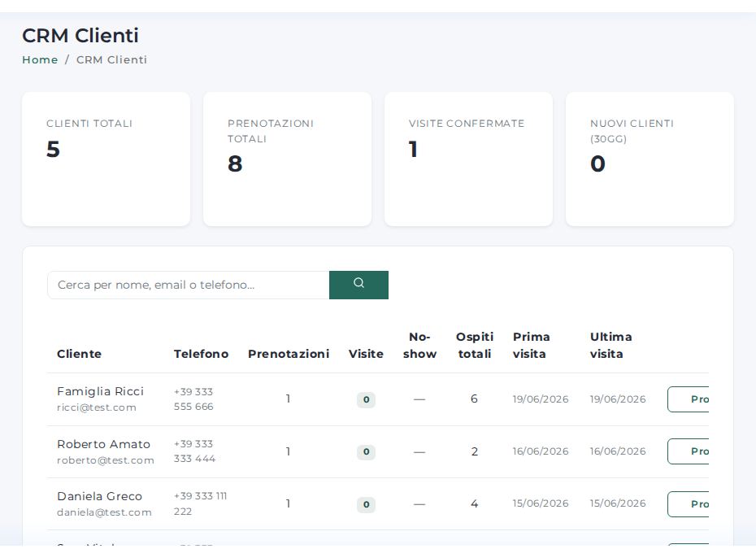Click first visit date 15/06/2026 of Daniela Greco
Image resolution: width=756 pixels, height=549 pixels.
point(541,503)
